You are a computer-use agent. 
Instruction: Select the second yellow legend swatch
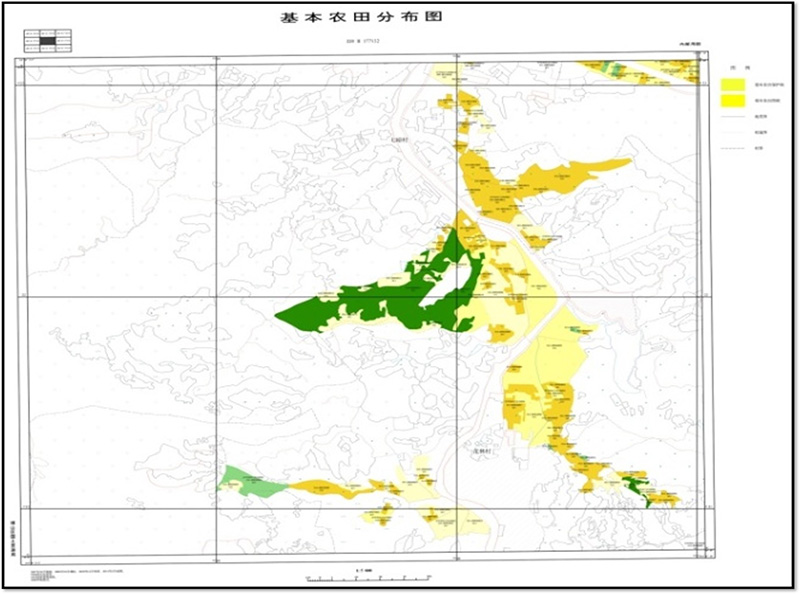[735, 100]
